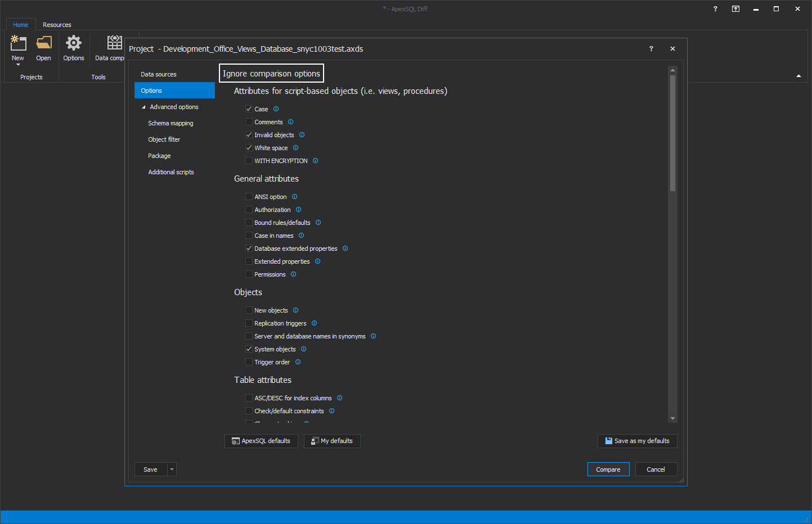Screen dimensions: 812x524
Task: Click the Data compare tool icon
Action: click(x=115, y=43)
